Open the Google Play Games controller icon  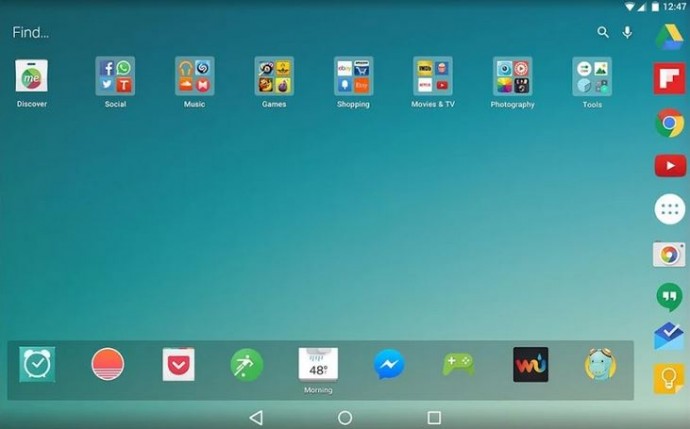(x=458, y=365)
